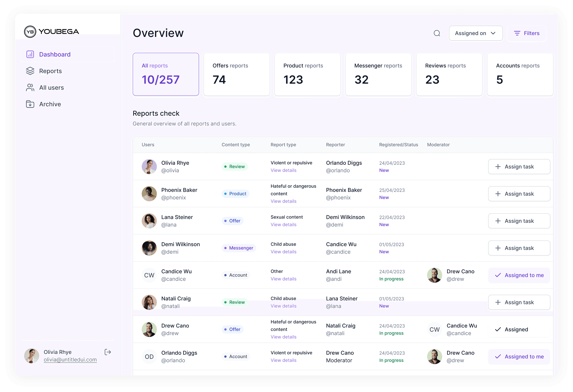Click the search magnifier icon
This screenshot has width=573, height=392.
click(437, 33)
